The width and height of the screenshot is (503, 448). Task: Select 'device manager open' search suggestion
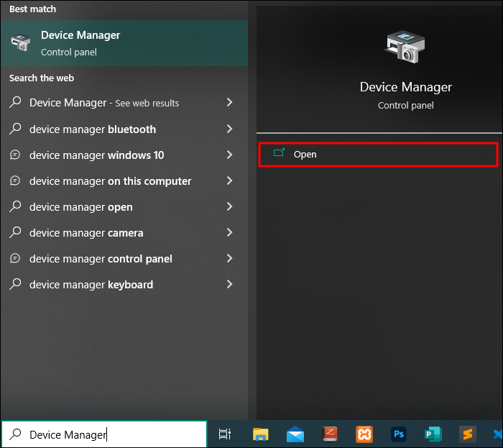click(x=80, y=207)
